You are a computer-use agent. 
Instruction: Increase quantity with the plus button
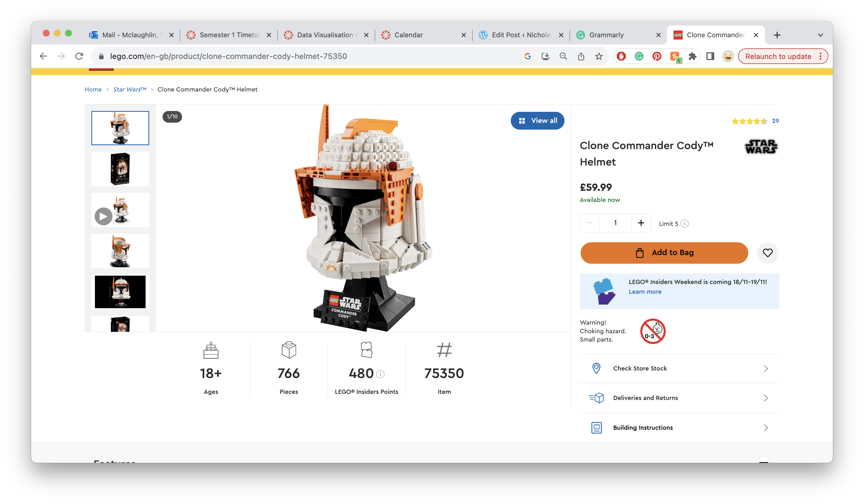pyautogui.click(x=640, y=223)
